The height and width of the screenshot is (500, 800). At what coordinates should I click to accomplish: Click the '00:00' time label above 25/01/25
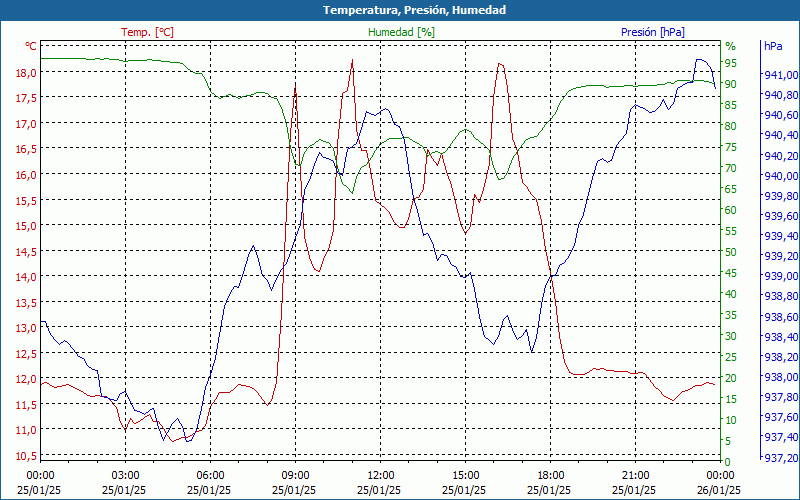[40, 476]
